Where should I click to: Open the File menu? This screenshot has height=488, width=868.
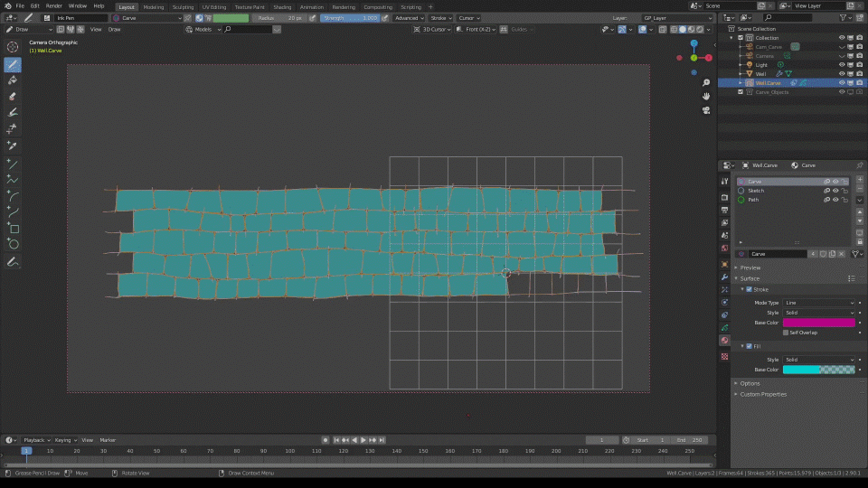(x=20, y=6)
